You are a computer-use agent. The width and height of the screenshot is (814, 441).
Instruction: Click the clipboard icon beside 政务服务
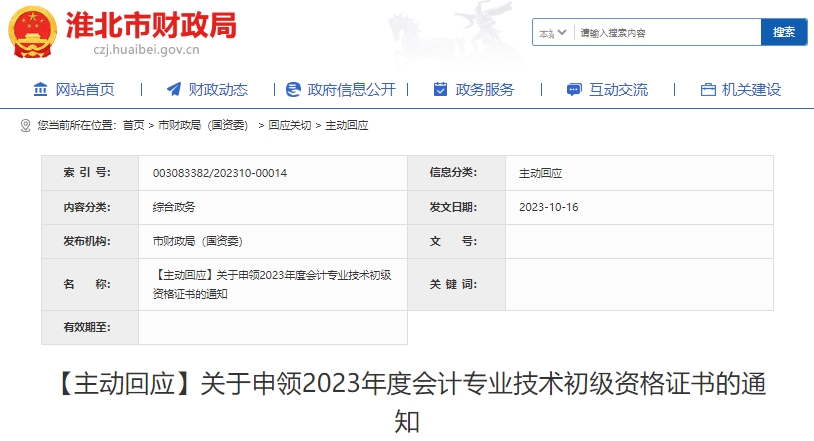click(440, 90)
